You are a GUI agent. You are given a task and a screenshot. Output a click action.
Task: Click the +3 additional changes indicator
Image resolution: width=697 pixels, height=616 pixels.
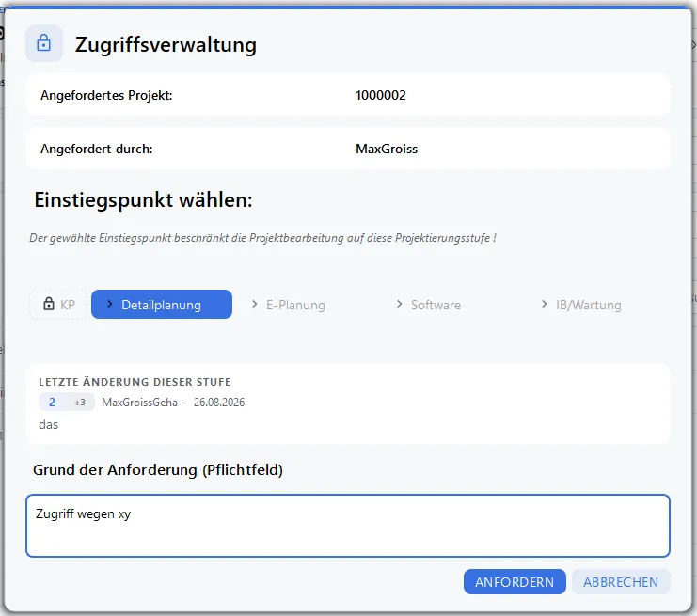point(80,403)
